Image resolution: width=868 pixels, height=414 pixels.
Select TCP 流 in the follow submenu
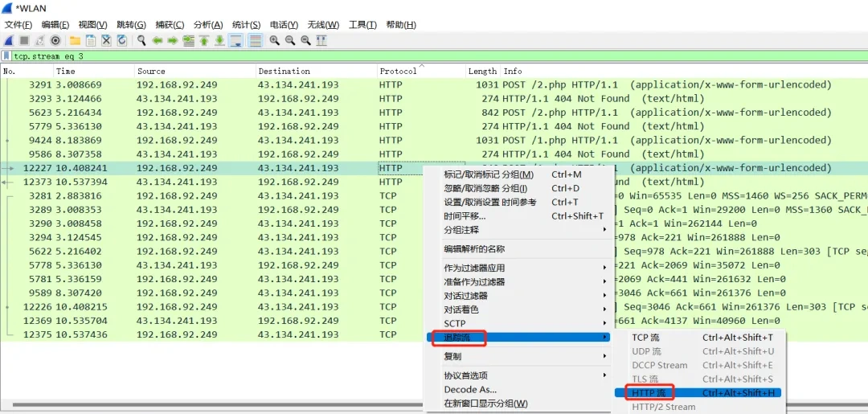tap(700, 338)
